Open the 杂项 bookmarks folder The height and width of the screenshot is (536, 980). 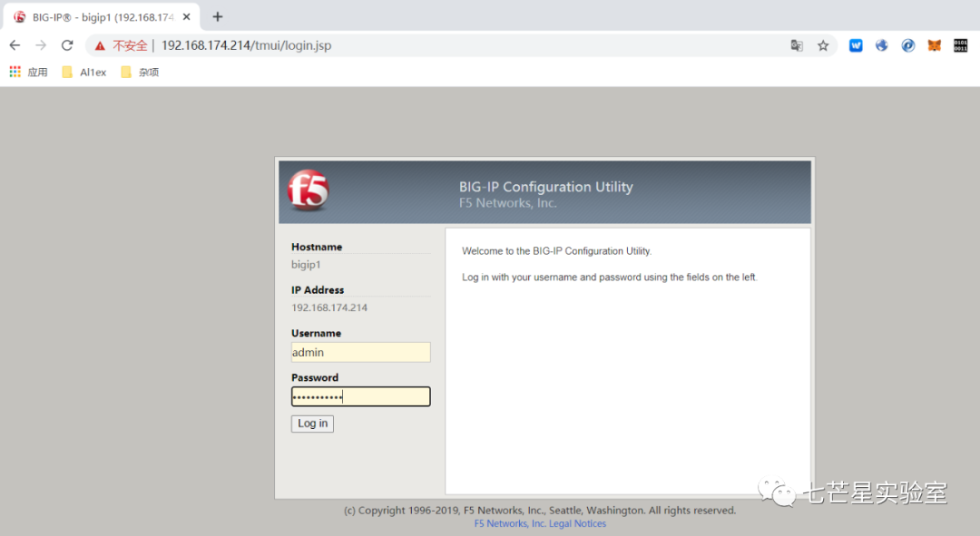coord(140,72)
